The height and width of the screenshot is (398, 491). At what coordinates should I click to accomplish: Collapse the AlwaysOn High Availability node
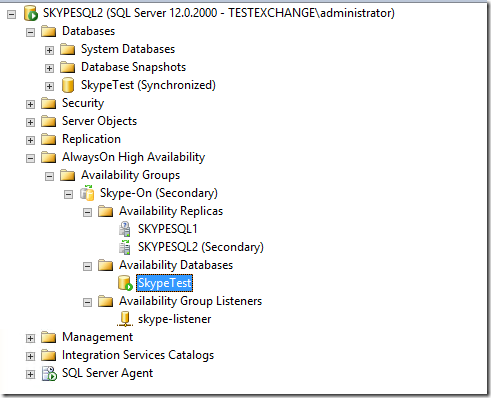(x=30, y=158)
